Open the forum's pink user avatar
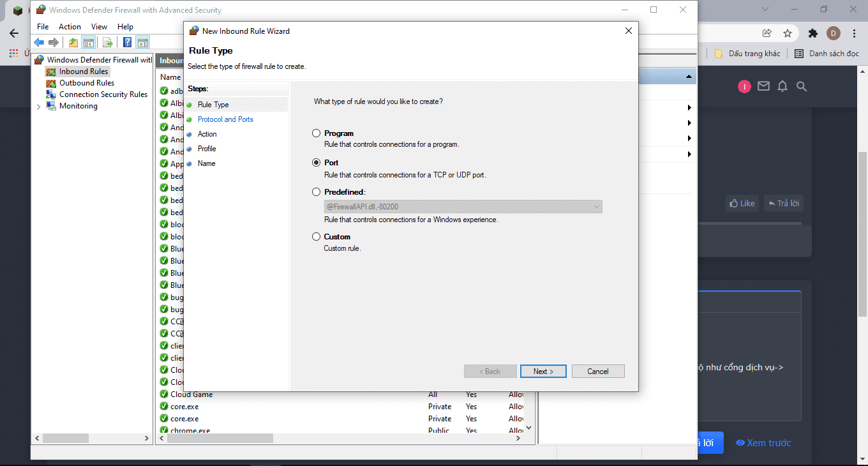This screenshot has width=868, height=466. click(x=744, y=87)
